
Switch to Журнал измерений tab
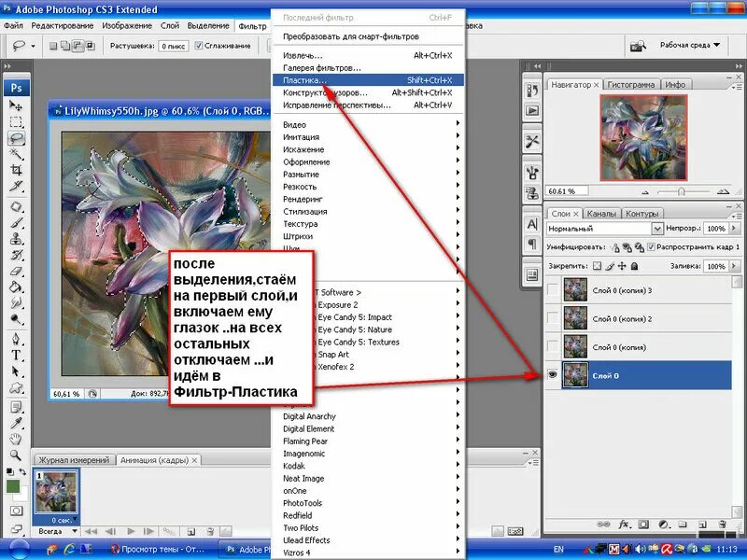click(x=74, y=460)
